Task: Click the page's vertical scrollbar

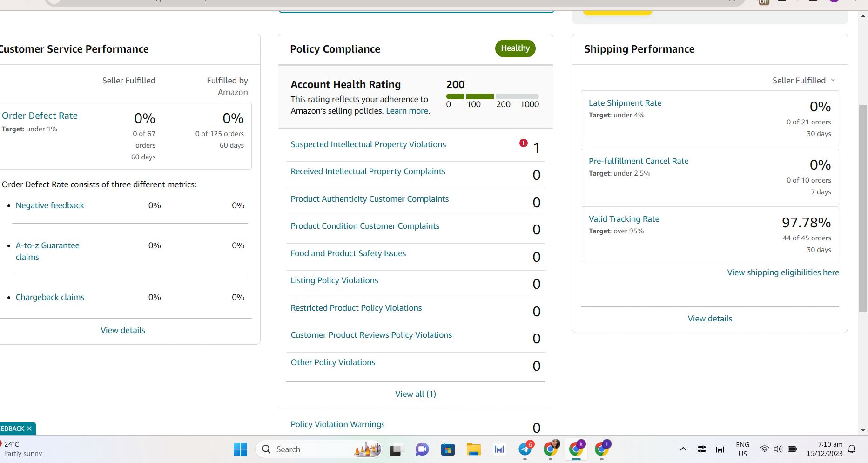Action: click(x=863, y=208)
